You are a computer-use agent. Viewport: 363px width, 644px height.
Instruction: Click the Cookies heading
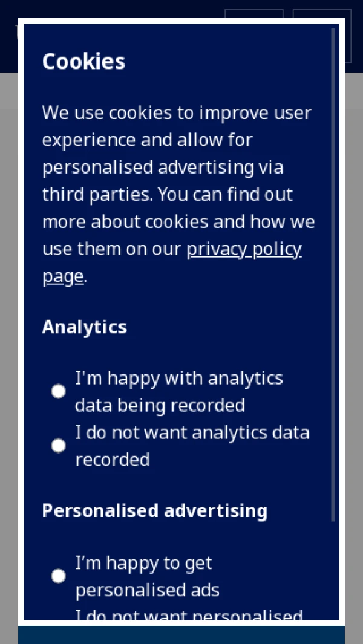coord(83,62)
